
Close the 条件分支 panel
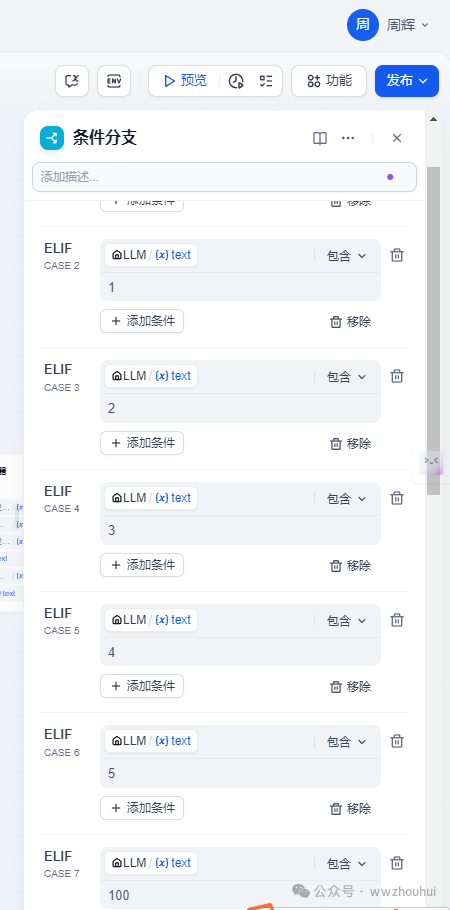coord(397,138)
